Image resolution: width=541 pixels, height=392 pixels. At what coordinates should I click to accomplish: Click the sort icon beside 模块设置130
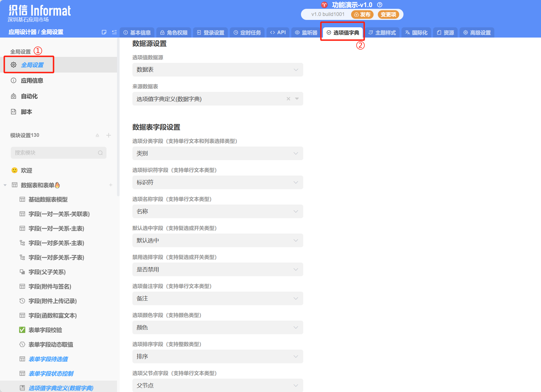tap(97, 135)
